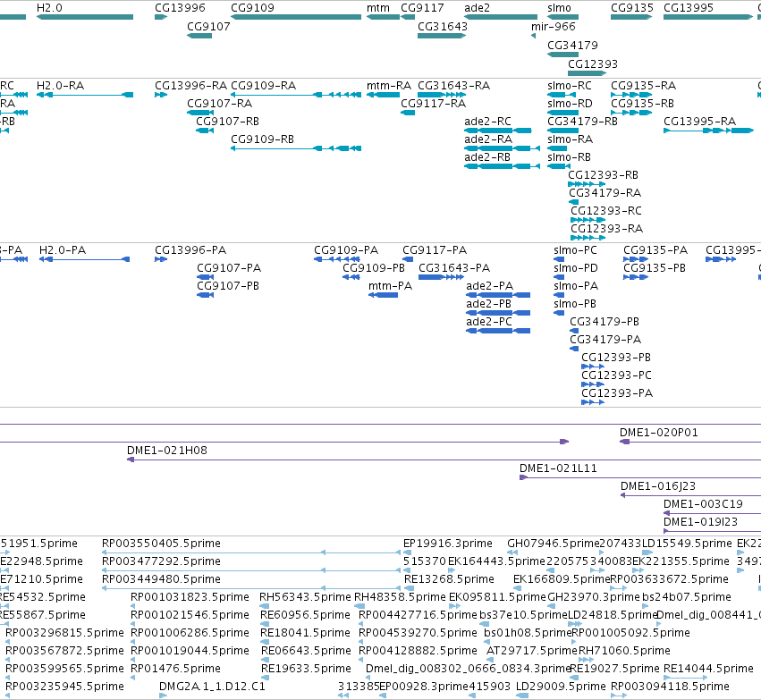This screenshot has width=761, height=700.
Task: Click protein CG13996-PA
Action: coord(161,259)
